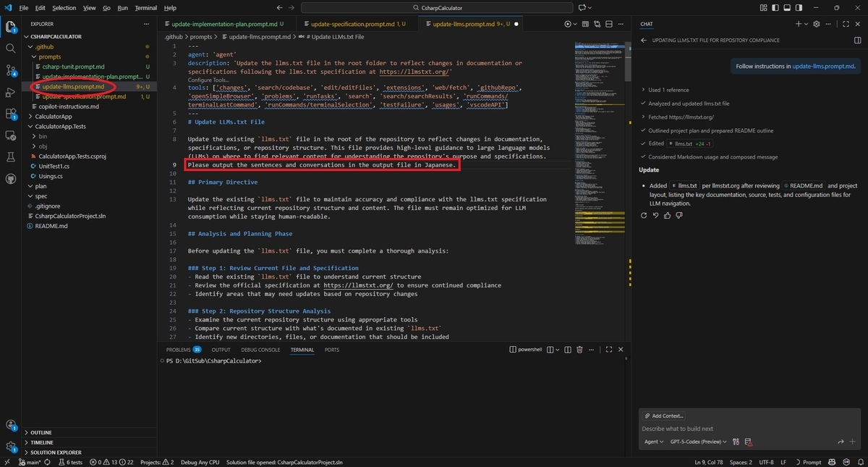This screenshot has height=467, width=868.
Task: Open the GitHub icon in activity bar
Action: coord(11,178)
